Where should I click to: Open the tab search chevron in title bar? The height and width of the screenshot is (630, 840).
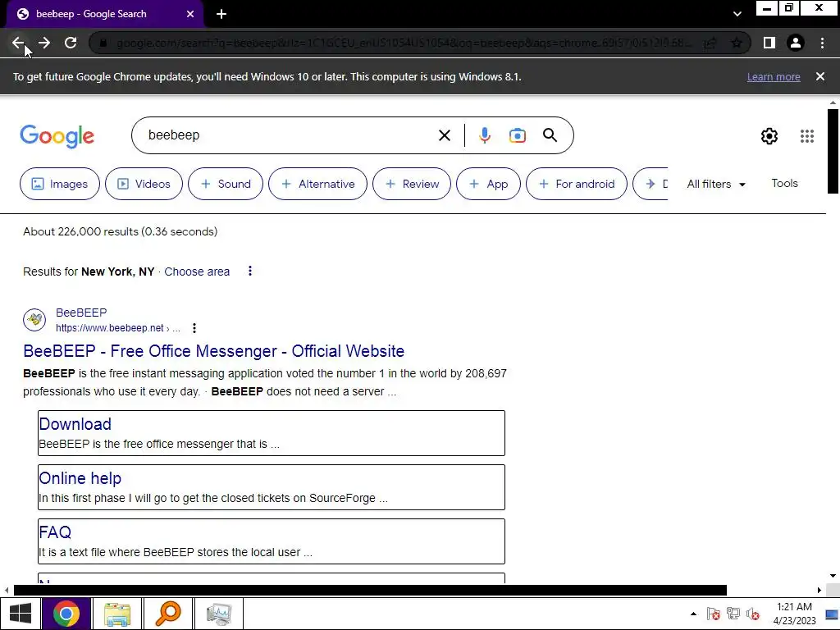[737, 14]
